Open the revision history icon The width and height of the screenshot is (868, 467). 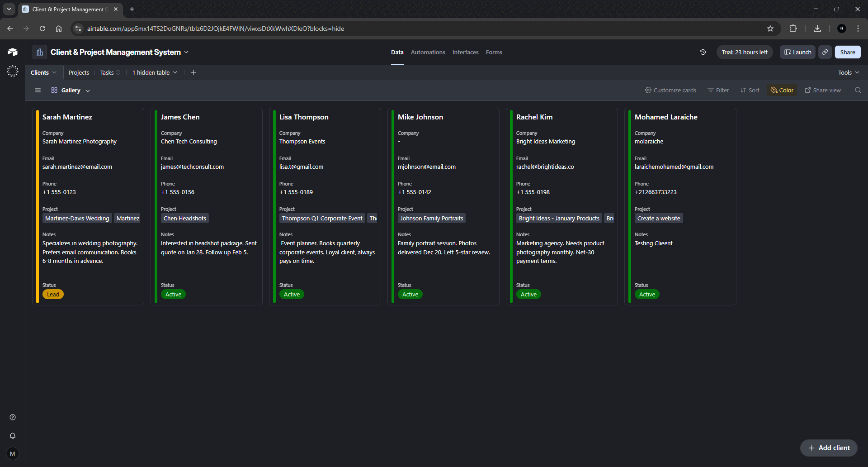click(703, 52)
